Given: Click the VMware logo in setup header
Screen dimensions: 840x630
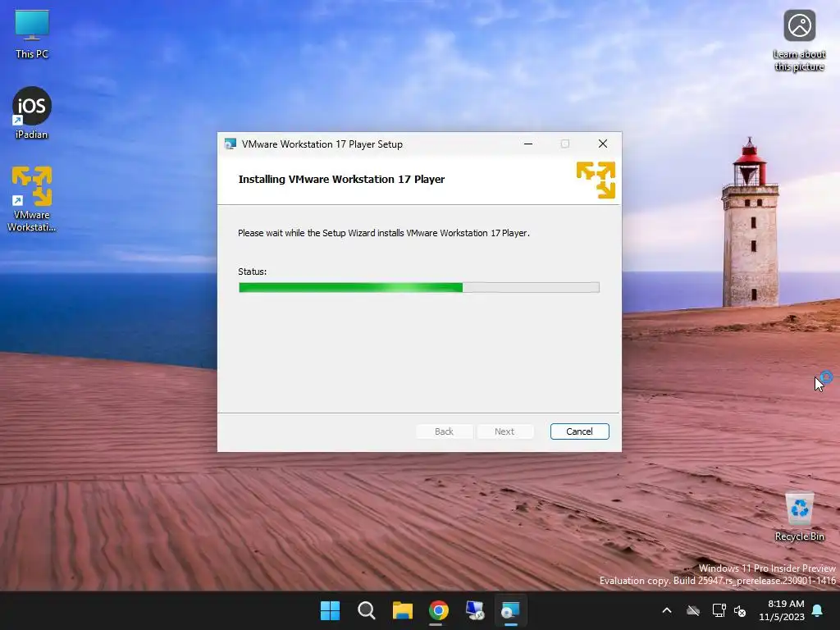Looking at the screenshot, I should tap(596, 180).
